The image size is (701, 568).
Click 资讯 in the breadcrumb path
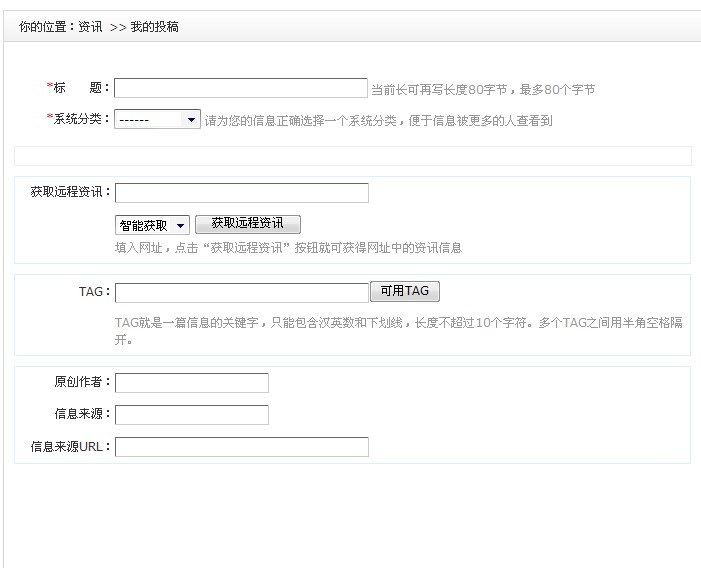90,27
